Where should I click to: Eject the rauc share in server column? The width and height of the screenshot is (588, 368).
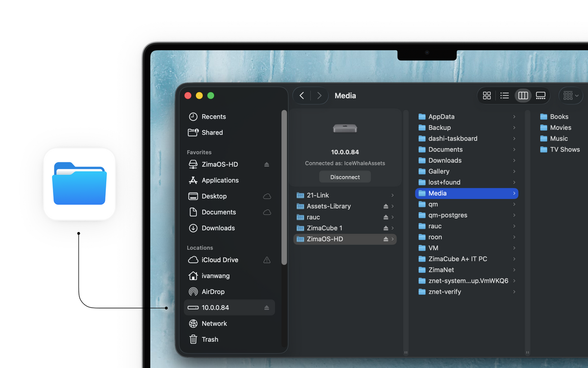386,217
